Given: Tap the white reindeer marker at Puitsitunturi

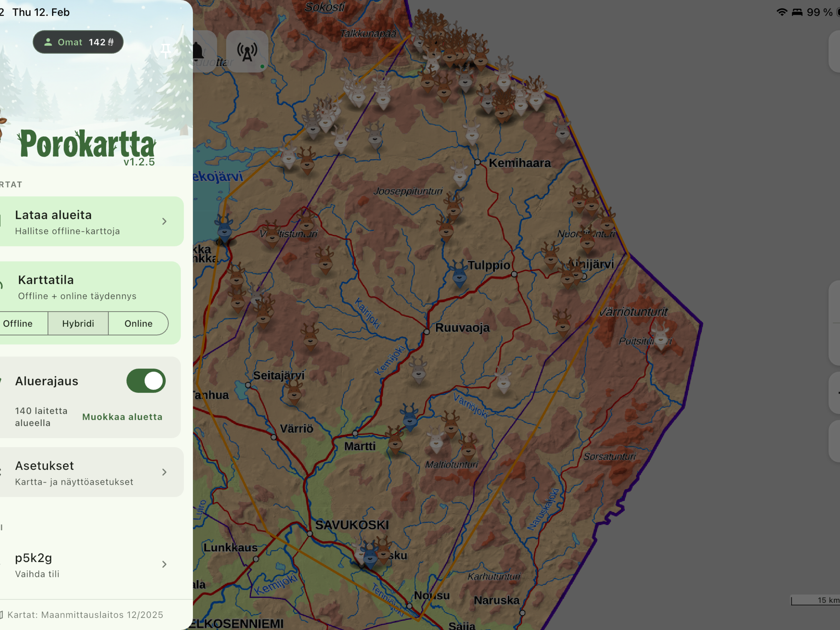Looking at the screenshot, I should [661, 336].
